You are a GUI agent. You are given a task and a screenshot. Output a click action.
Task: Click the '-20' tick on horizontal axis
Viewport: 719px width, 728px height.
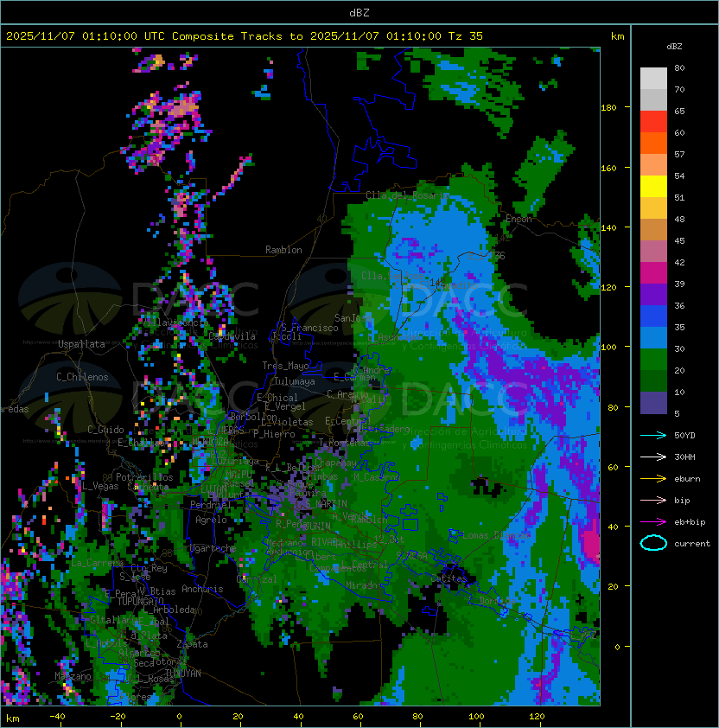coord(118,717)
